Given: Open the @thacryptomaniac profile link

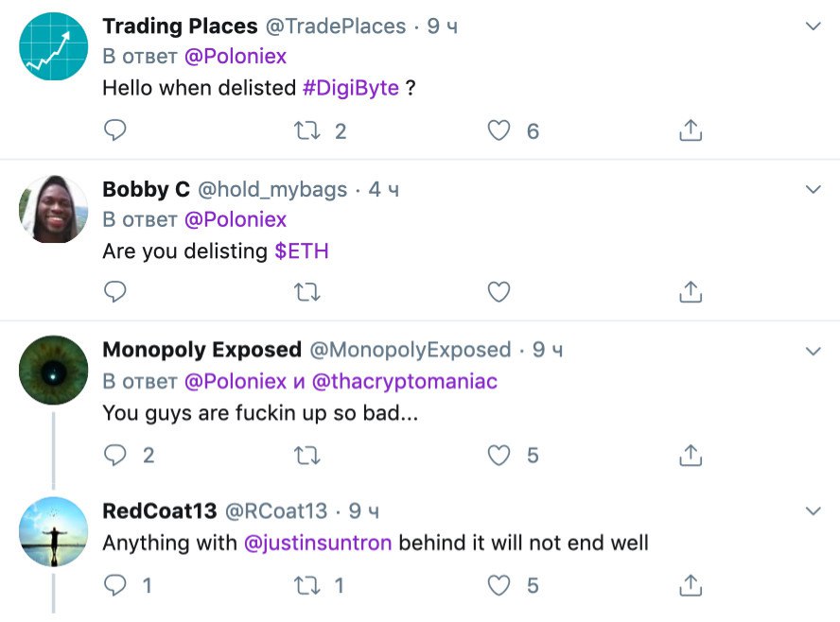Looking at the screenshot, I should pos(404,381).
